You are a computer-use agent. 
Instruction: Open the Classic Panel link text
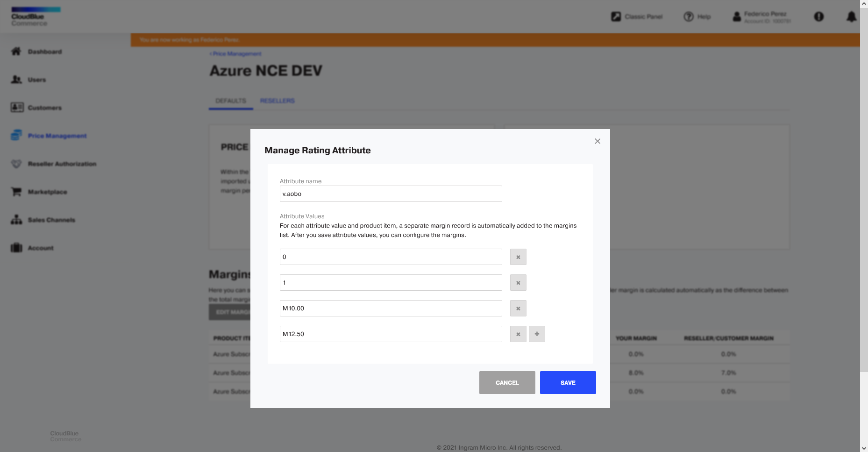click(644, 17)
